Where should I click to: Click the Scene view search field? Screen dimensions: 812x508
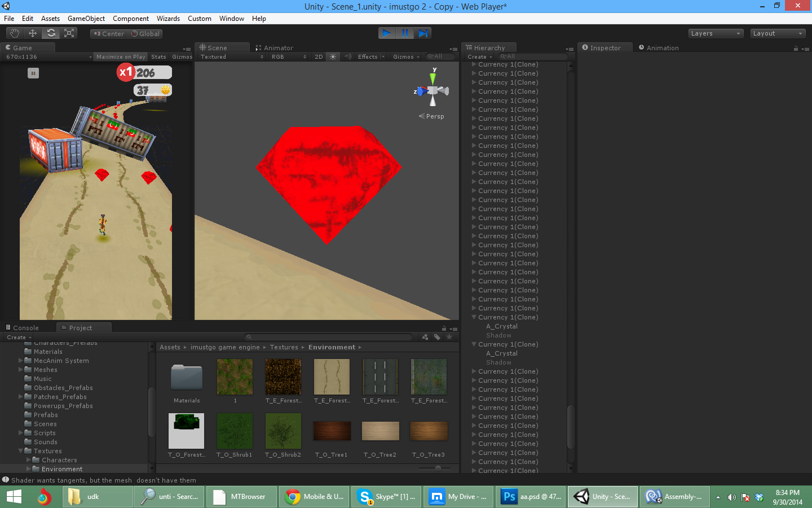[440, 56]
